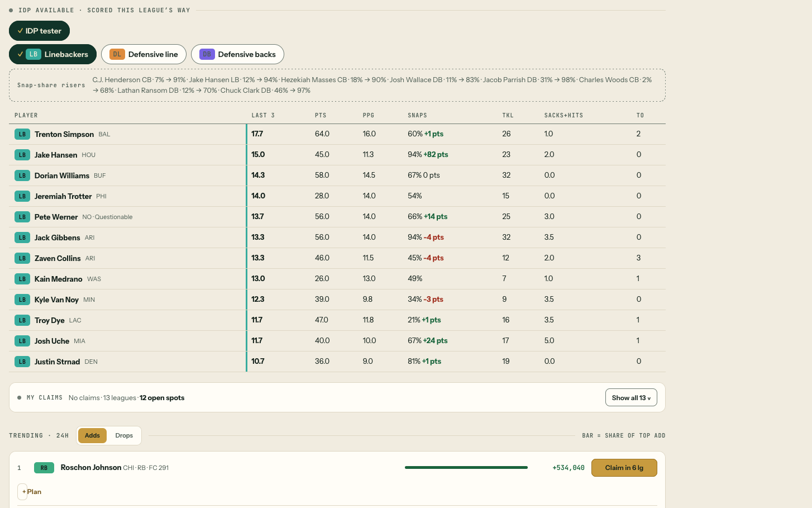This screenshot has width=812, height=508.
Task: Switch trending list to Adds tab
Action: [92, 435]
